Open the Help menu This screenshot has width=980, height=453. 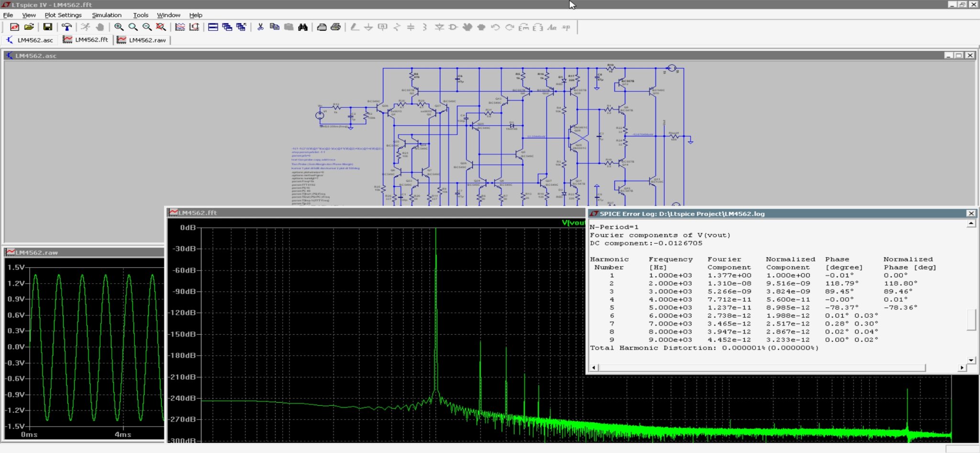[196, 15]
